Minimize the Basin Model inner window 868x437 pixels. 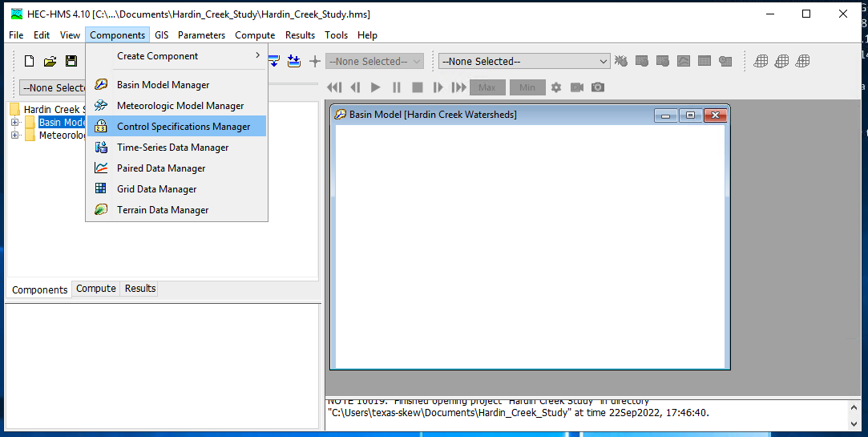coord(666,115)
